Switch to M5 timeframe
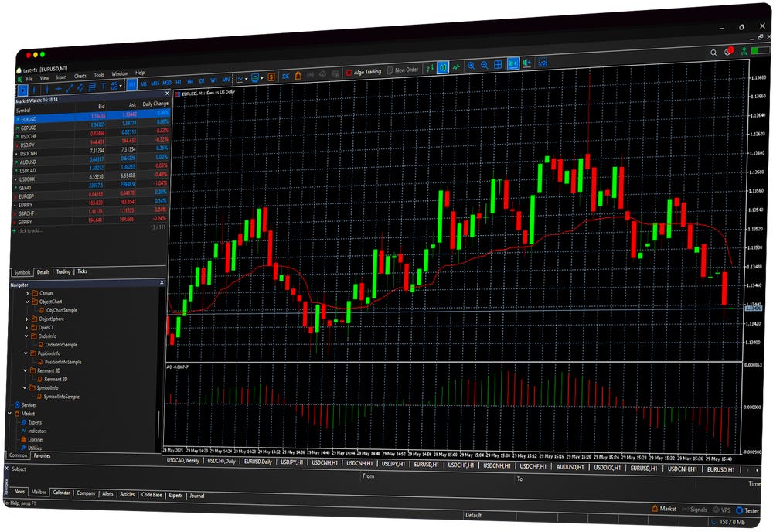The width and height of the screenshot is (773, 532). (x=144, y=84)
